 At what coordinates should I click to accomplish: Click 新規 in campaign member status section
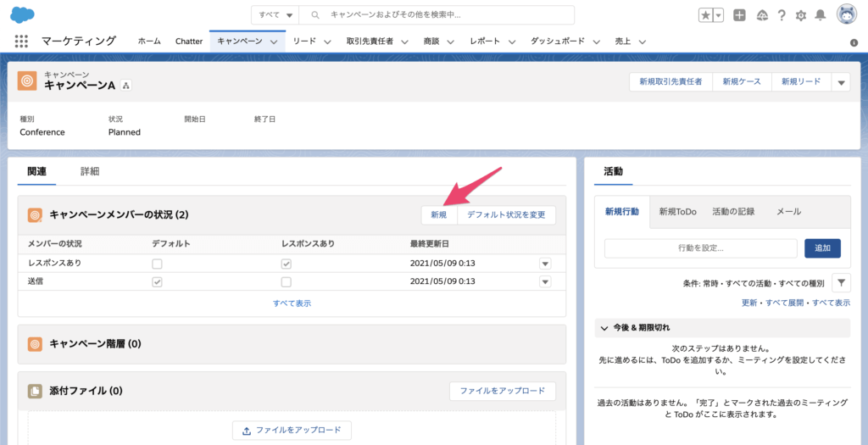coord(439,214)
